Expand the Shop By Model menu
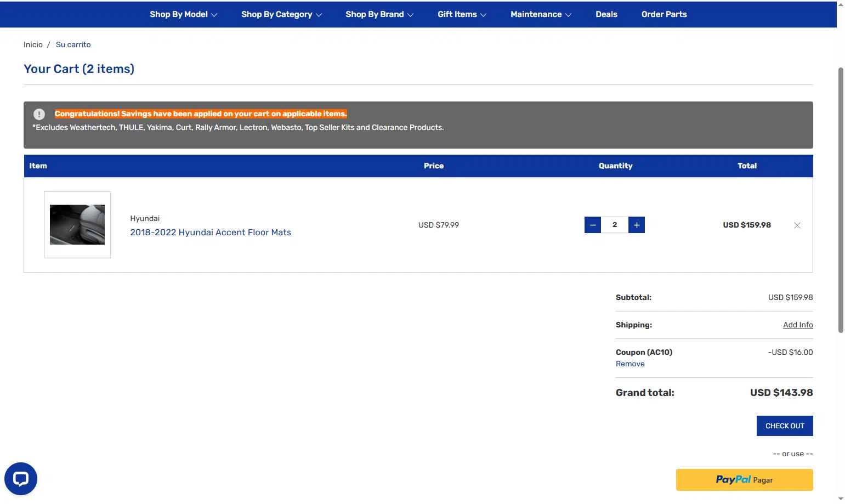 (183, 14)
